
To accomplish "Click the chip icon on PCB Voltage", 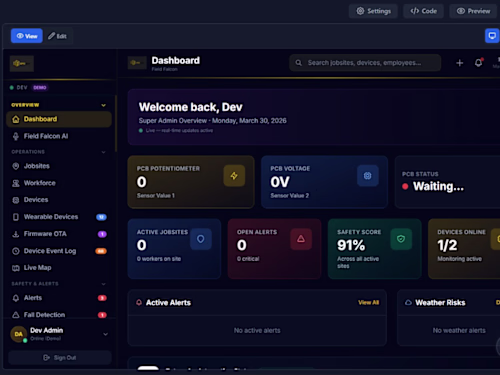I will tap(368, 176).
